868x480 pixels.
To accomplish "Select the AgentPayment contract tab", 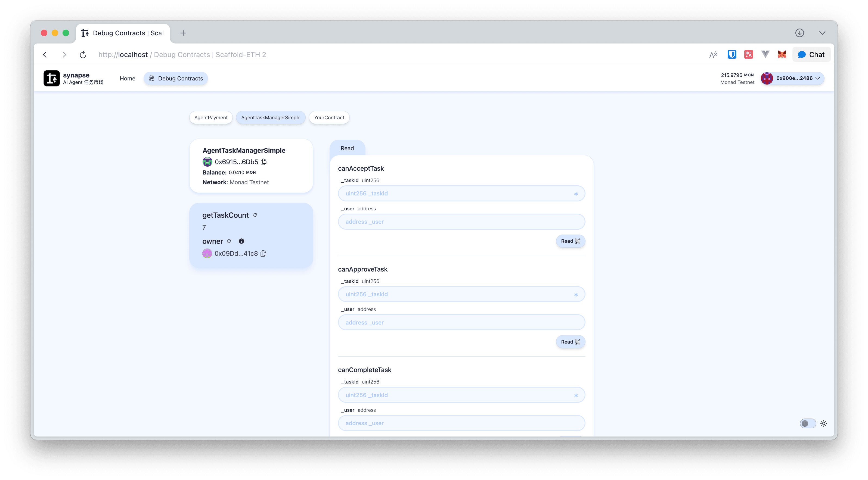I will (211, 118).
